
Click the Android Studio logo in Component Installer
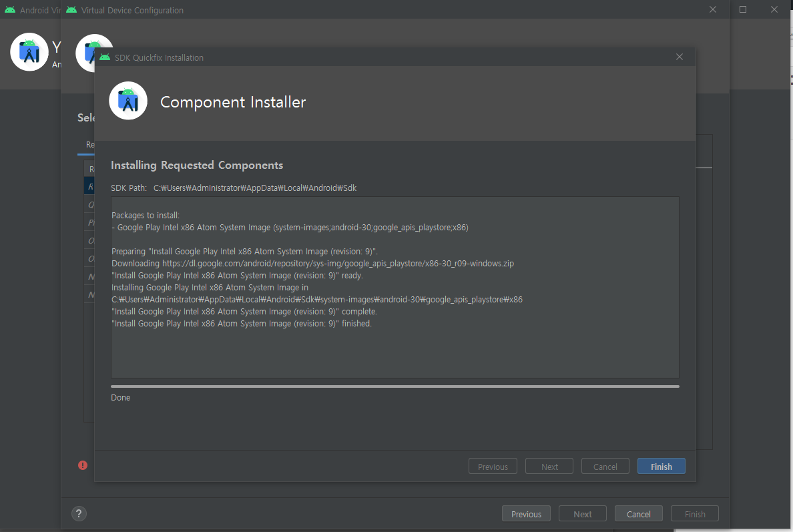128,101
